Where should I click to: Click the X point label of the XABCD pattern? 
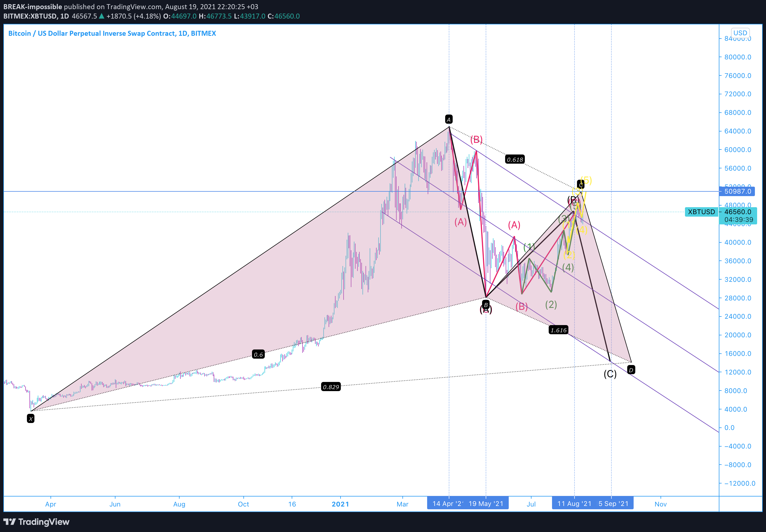point(31,419)
